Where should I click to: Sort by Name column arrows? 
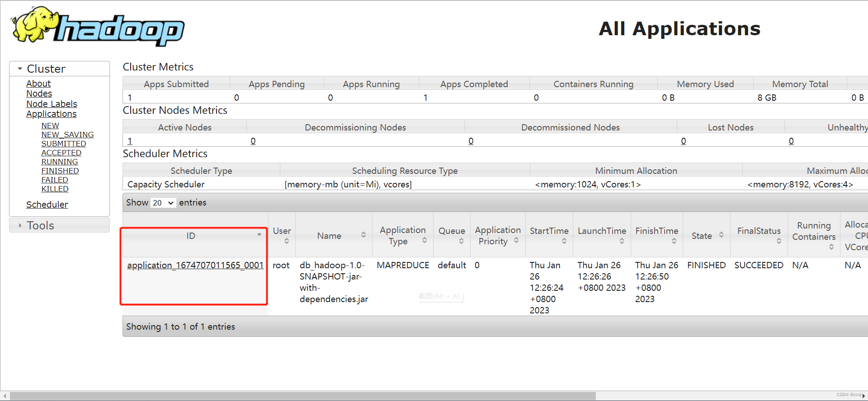click(363, 235)
